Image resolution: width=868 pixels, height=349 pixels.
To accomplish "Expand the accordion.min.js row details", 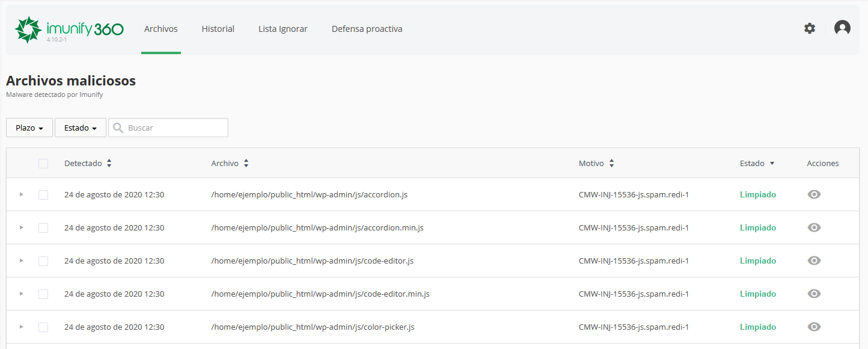I will coord(22,227).
